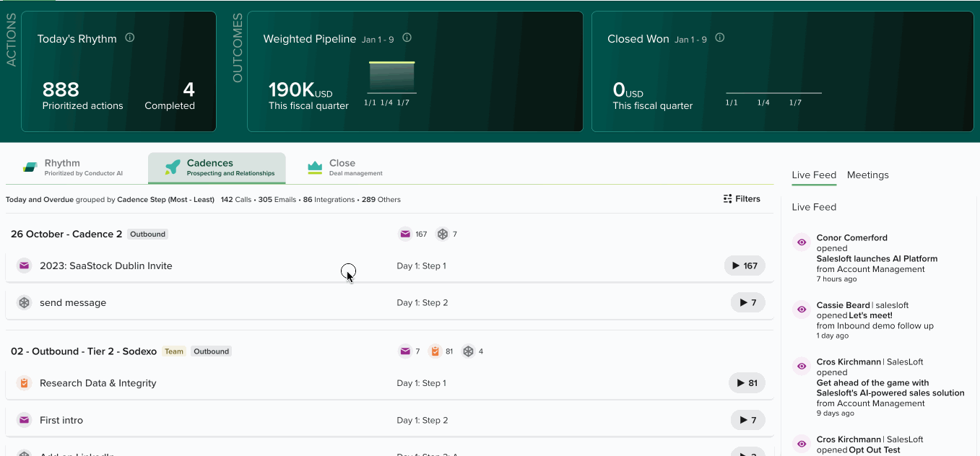Switch to the Meetings tab
Image resolution: width=980 pixels, height=456 pixels.
tap(867, 175)
